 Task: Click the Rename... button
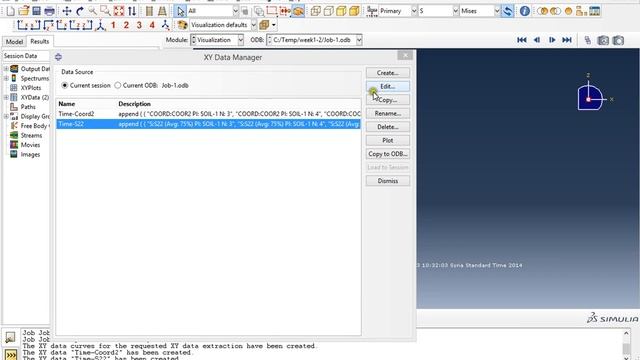tap(388, 113)
